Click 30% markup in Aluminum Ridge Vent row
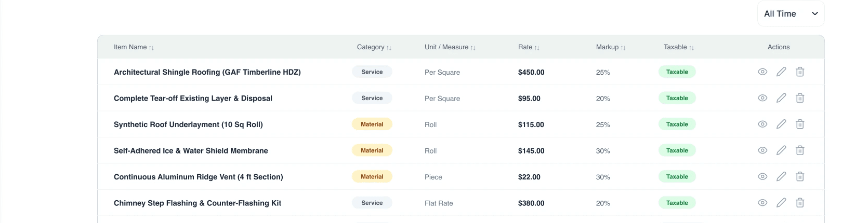Image resolution: width=868 pixels, height=223 pixels. coord(603,177)
